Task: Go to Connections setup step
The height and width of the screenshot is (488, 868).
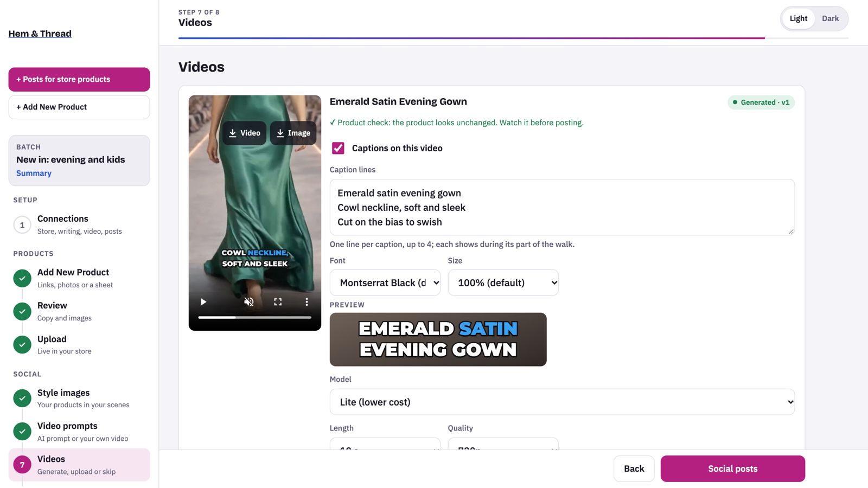Action: [x=79, y=224]
